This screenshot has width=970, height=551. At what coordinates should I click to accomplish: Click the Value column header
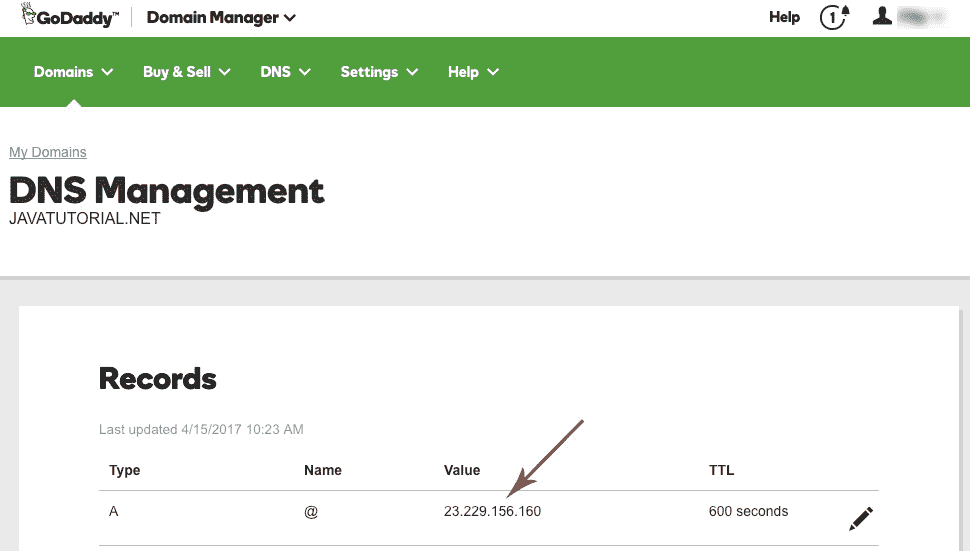[x=461, y=470]
